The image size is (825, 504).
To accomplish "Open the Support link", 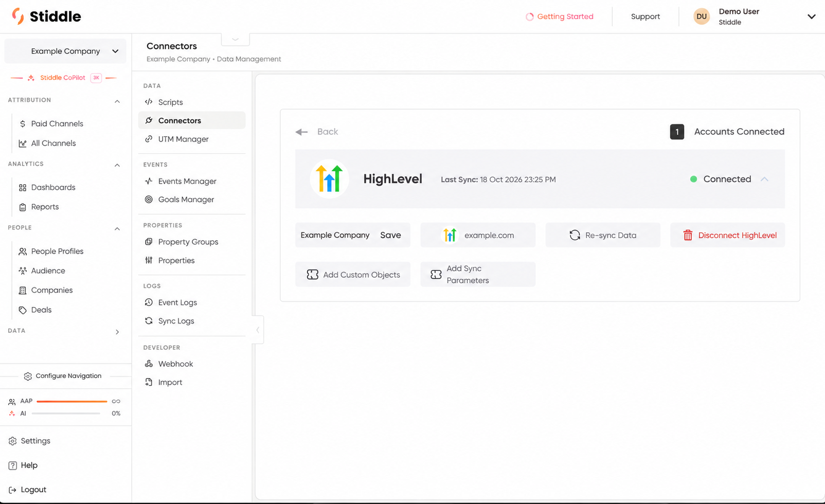I will (x=645, y=16).
